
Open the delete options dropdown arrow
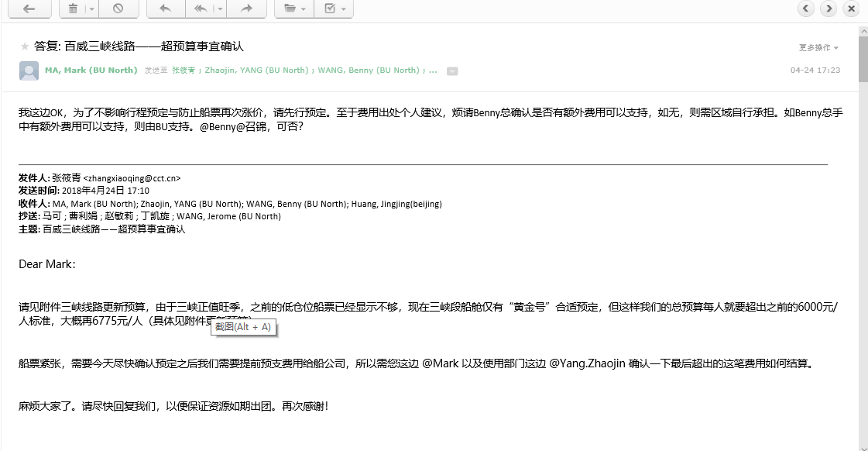[91, 9]
